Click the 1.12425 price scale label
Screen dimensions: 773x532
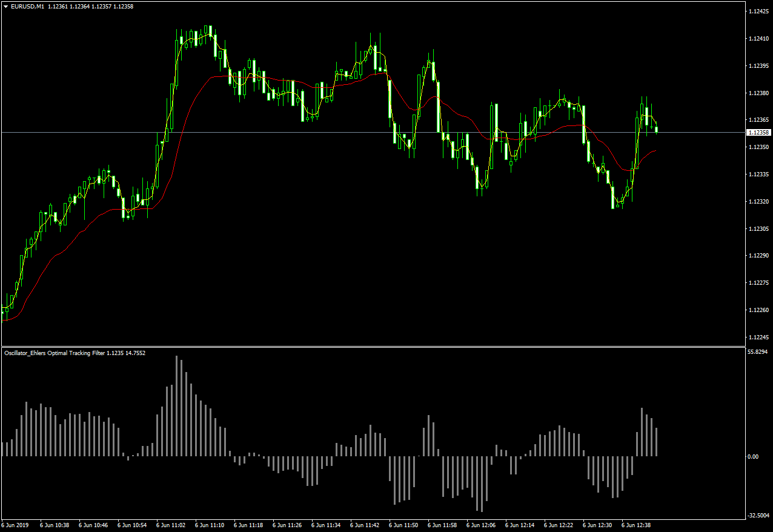758,12
